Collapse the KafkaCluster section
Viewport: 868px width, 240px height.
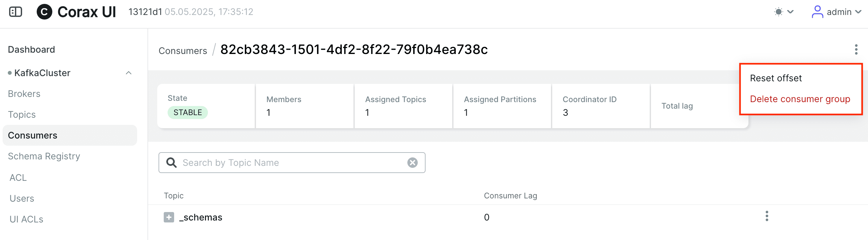click(128, 73)
